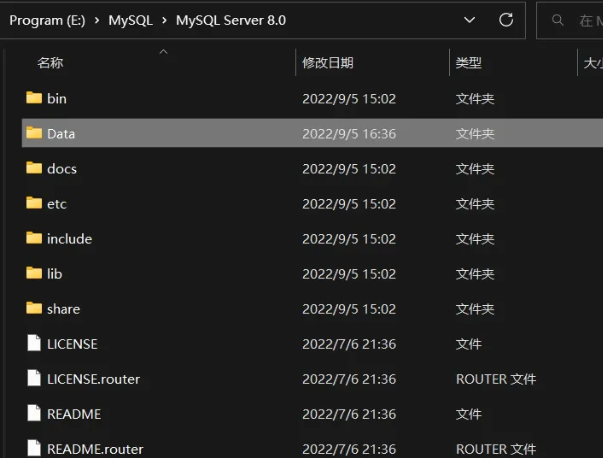Select the README file name

point(74,414)
